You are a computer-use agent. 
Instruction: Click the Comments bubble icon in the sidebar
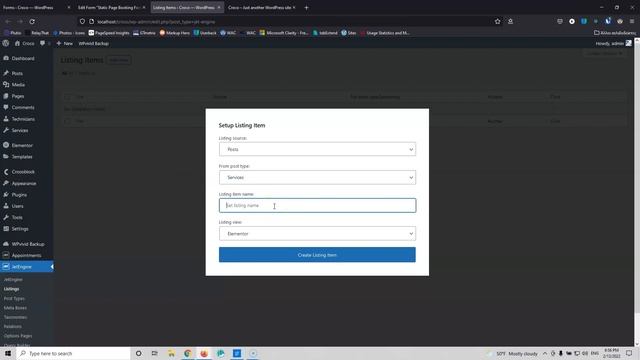click(6, 107)
